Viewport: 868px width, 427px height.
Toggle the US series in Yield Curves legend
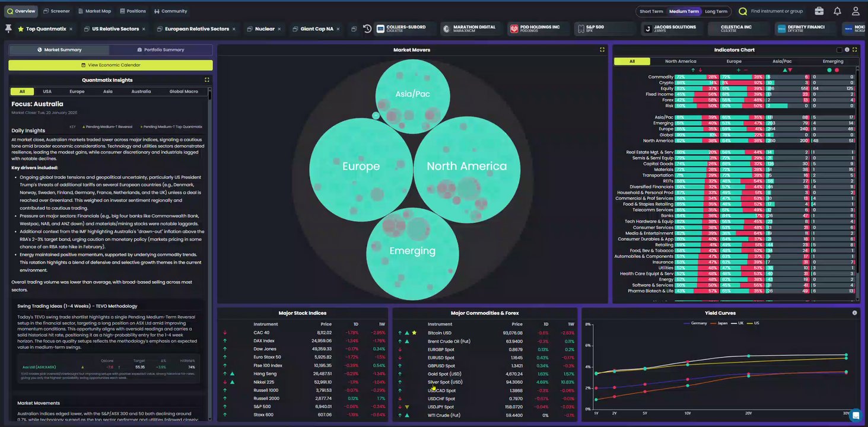(753, 323)
